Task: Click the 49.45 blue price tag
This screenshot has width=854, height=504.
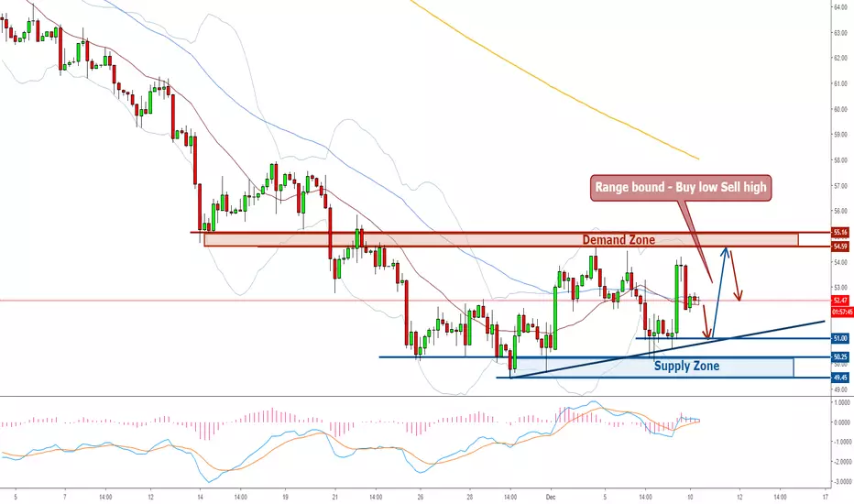Action: 840,378
